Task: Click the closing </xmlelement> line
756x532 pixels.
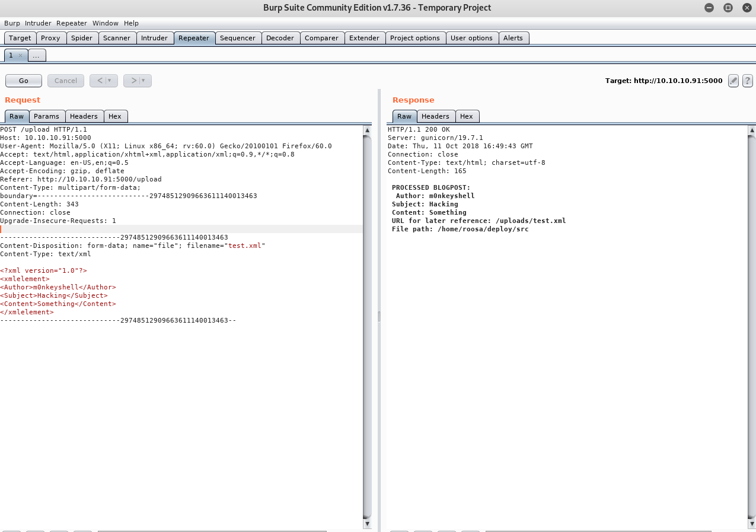Action: coord(27,312)
